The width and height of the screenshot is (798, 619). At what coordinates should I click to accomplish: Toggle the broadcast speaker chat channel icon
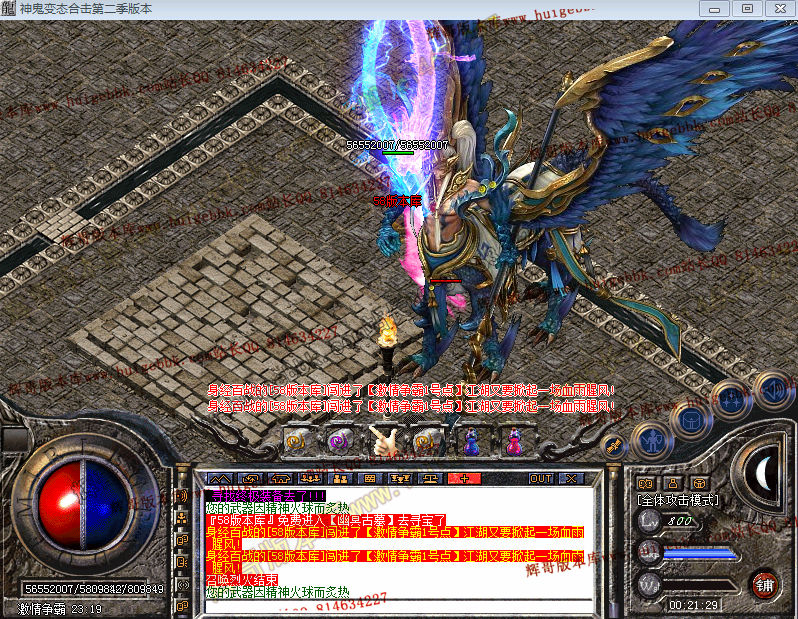182,496
